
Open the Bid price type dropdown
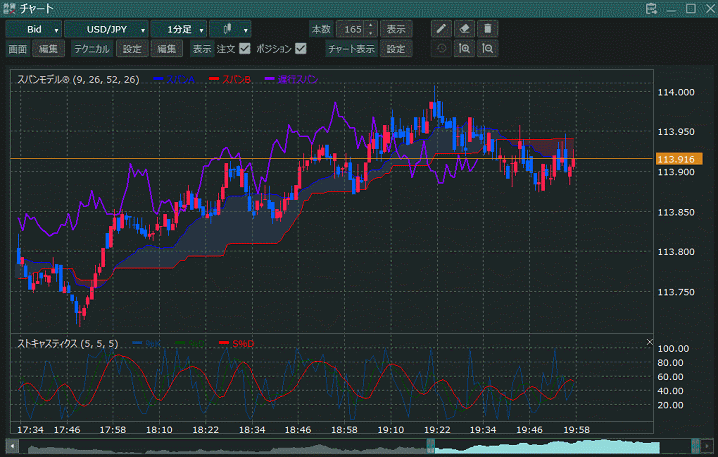pyautogui.click(x=34, y=30)
